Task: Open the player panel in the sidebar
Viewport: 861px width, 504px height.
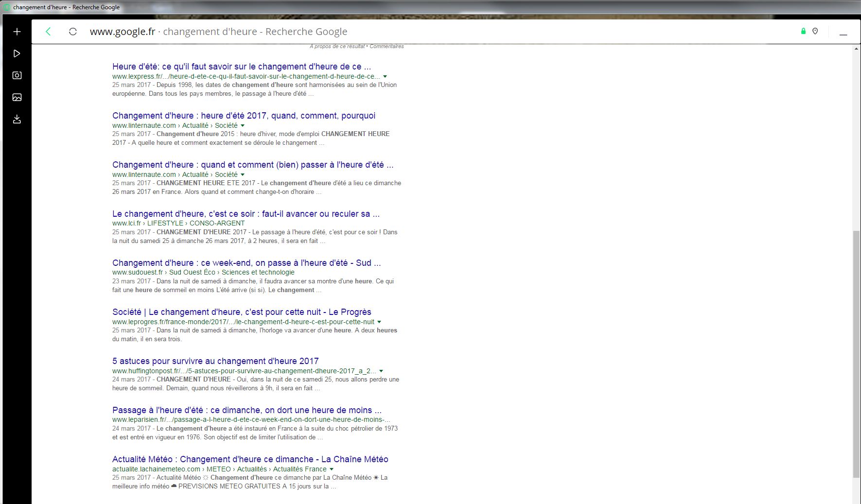Action: point(17,53)
